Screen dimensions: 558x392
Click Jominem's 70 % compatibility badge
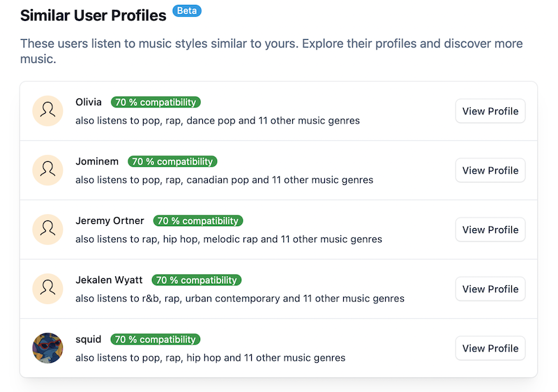click(x=172, y=162)
